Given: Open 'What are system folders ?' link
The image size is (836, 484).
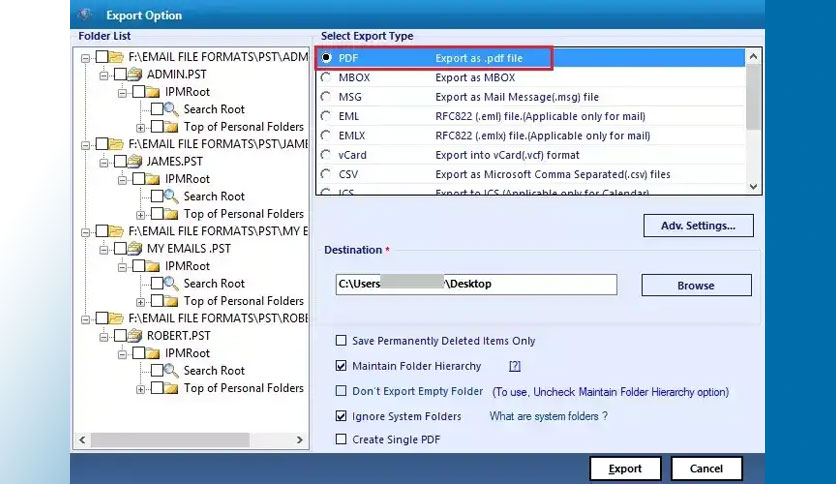Looking at the screenshot, I should (549, 416).
